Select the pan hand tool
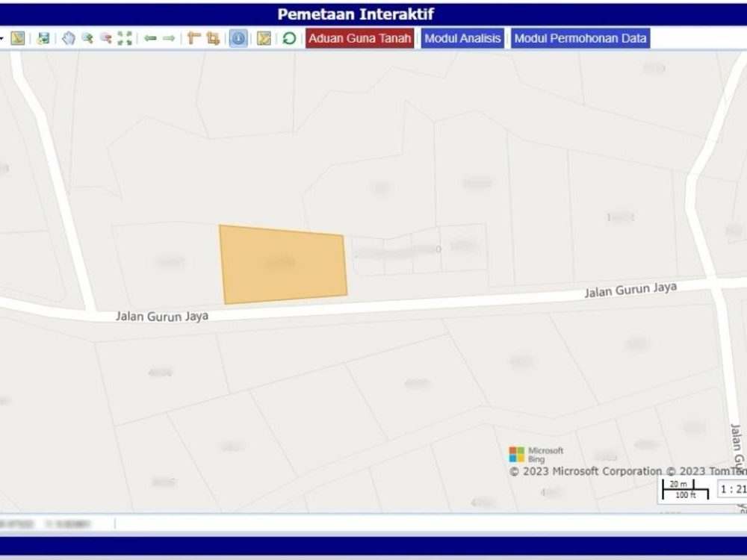Screen dimensions: 747x560 [x=69, y=38]
